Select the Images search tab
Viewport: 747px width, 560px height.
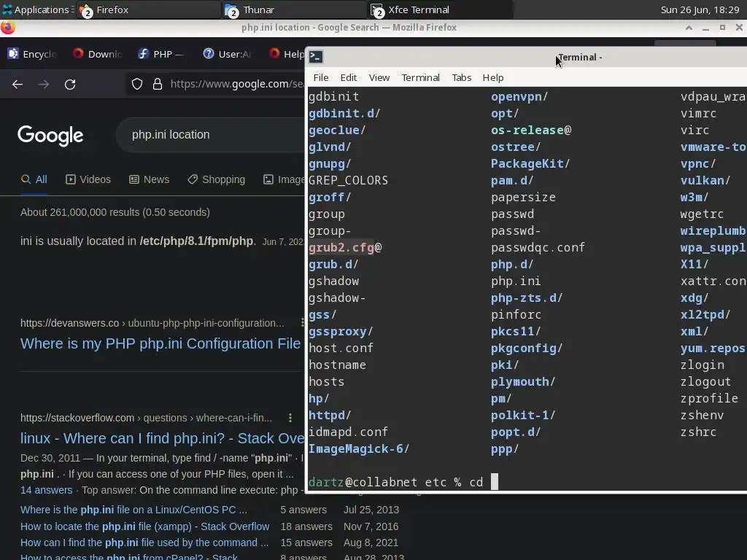point(284,179)
